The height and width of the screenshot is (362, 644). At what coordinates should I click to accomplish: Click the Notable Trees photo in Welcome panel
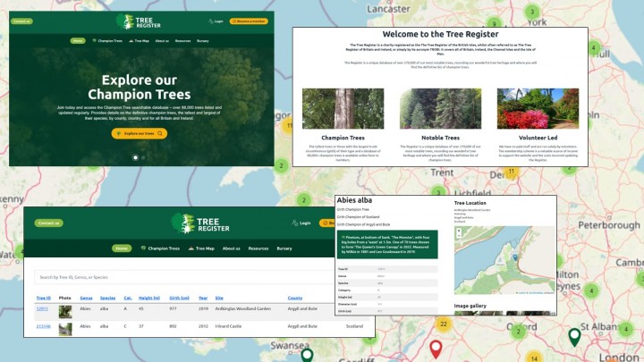pyautogui.click(x=440, y=109)
